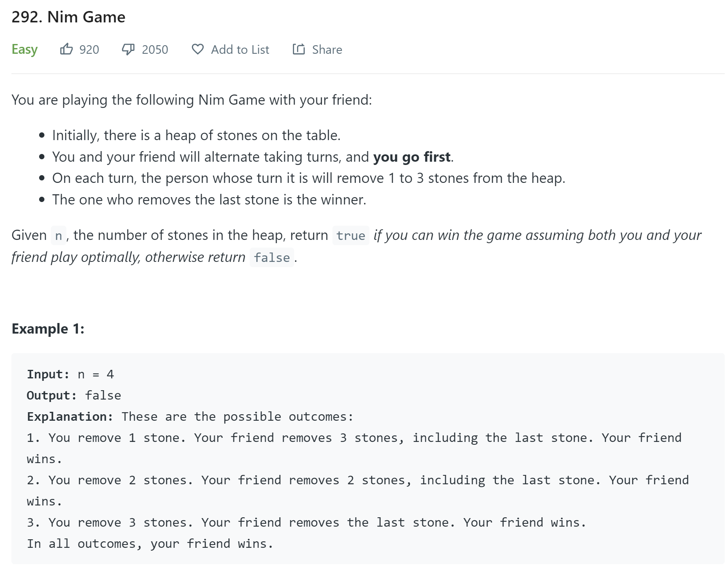Click the inline code true
This screenshot has width=728, height=569.
click(x=350, y=235)
